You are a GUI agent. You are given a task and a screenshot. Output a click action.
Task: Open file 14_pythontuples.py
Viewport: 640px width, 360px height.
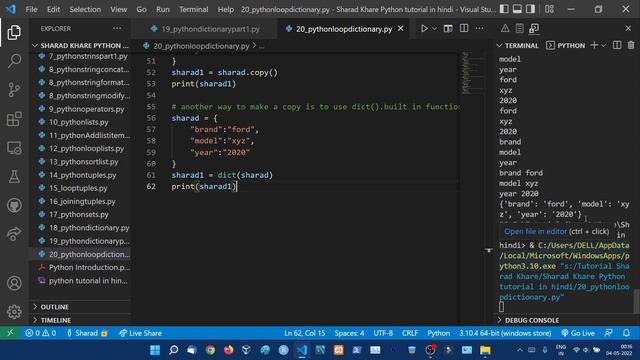82,175
